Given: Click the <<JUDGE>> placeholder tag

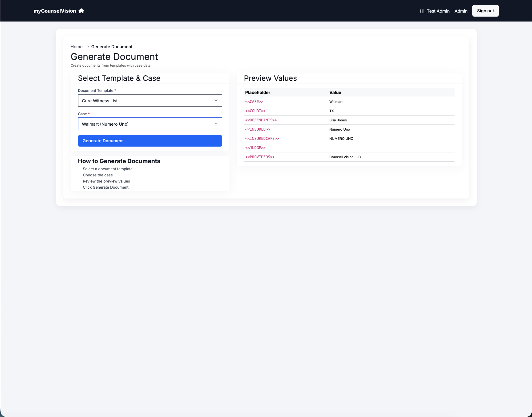Looking at the screenshot, I should [x=255, y=148].
